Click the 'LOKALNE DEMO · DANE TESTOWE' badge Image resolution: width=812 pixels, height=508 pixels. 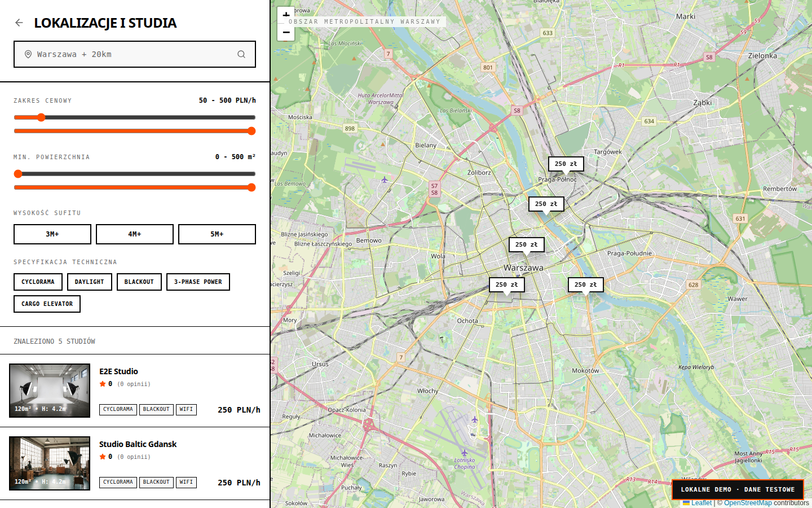pos(738,489)
